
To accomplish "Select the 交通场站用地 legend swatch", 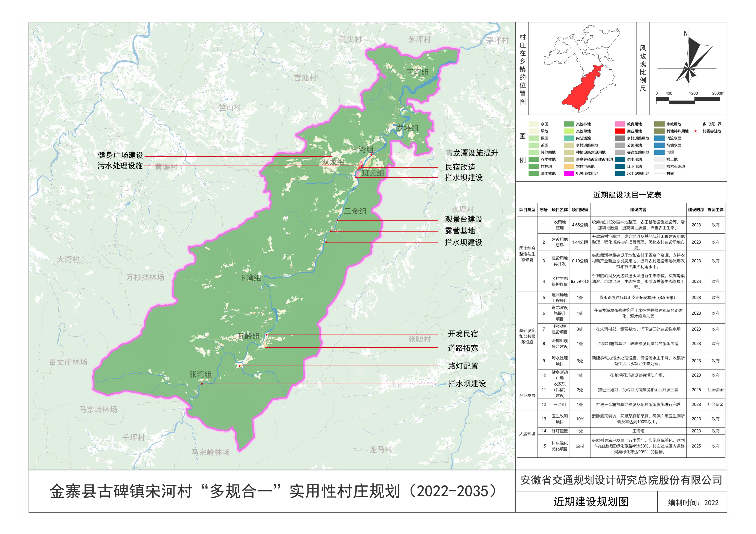I will (x=620, y=152).
